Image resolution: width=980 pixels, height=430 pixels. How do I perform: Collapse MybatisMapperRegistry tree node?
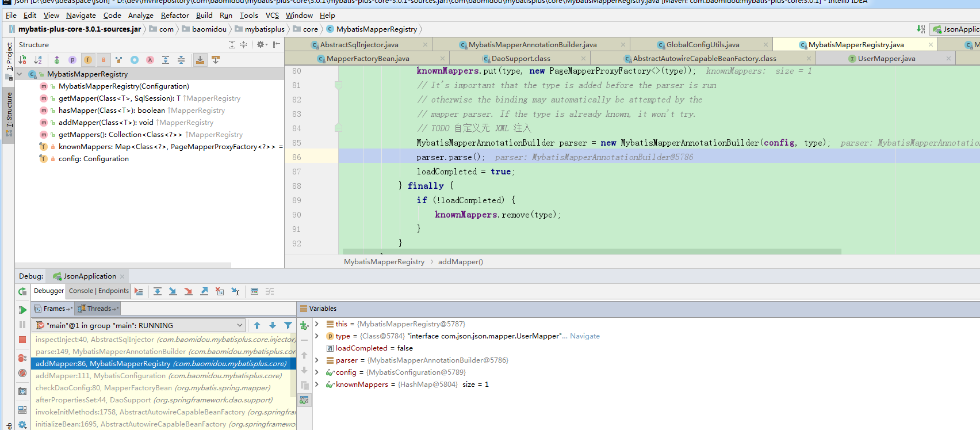[x=20, y=74]
